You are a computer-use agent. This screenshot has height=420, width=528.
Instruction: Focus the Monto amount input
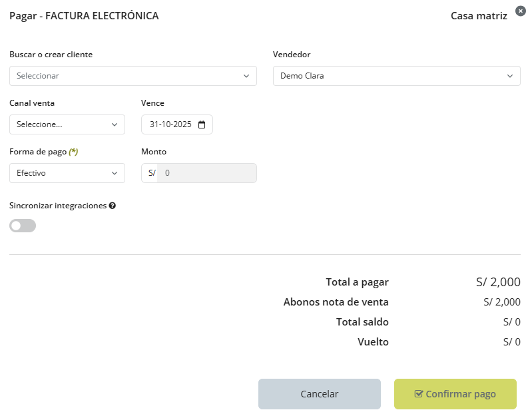pos(206,173)
